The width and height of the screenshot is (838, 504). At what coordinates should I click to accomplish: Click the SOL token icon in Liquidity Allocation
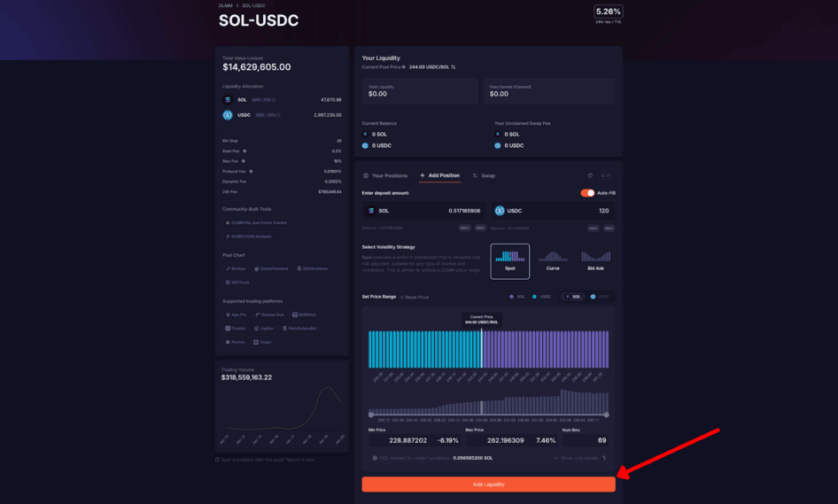tap(228, 100)
